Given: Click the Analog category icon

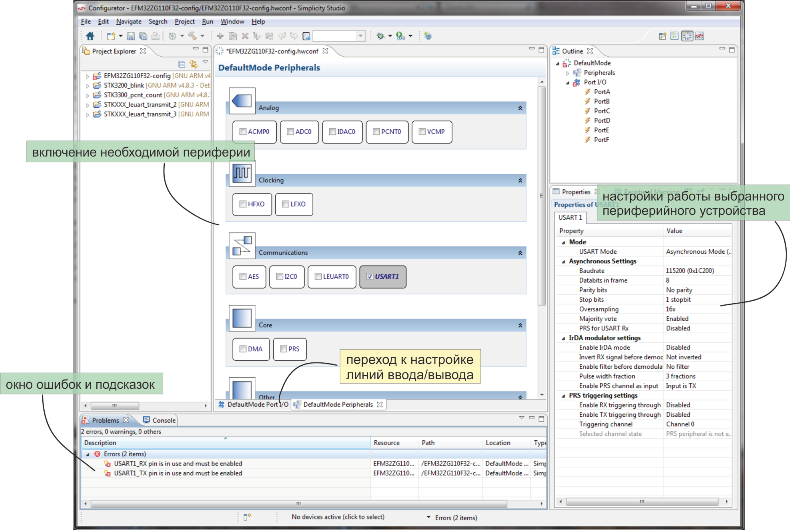Looking at the screenshot, I should [243, 99].
